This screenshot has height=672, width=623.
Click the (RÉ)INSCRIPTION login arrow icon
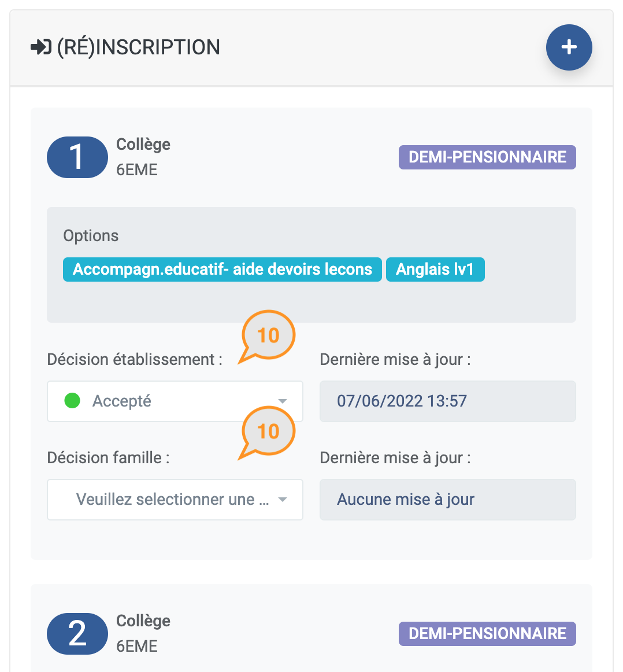[x=41, y=47]
